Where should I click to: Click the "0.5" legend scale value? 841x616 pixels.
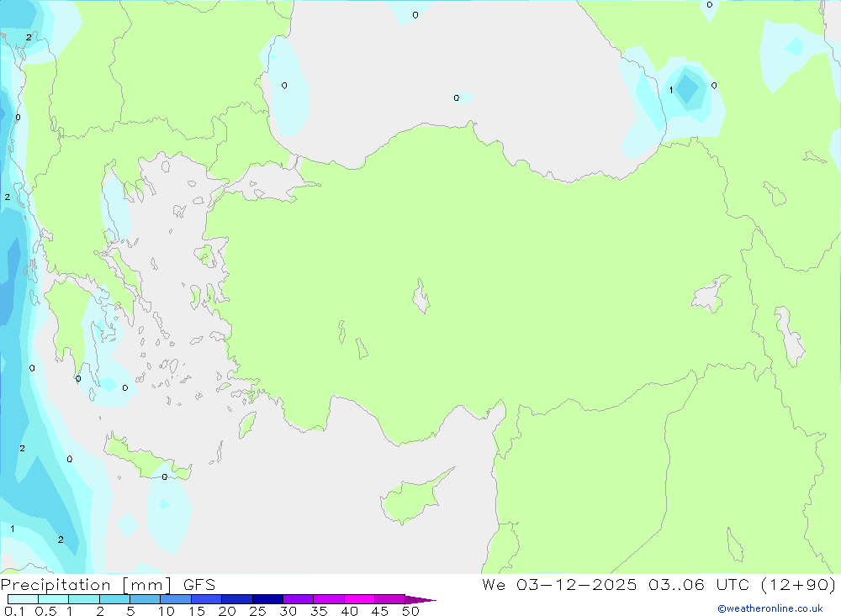click(x=45, y=611)
